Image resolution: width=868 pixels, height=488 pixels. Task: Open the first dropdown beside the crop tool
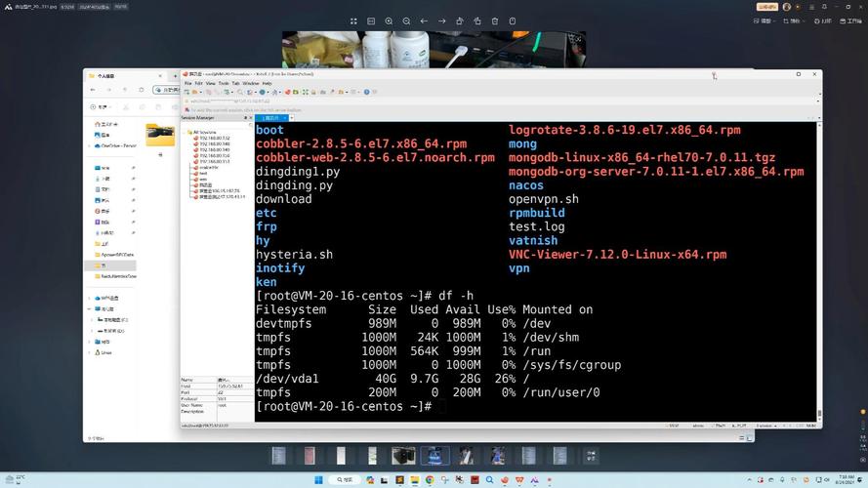click(764, 20)
